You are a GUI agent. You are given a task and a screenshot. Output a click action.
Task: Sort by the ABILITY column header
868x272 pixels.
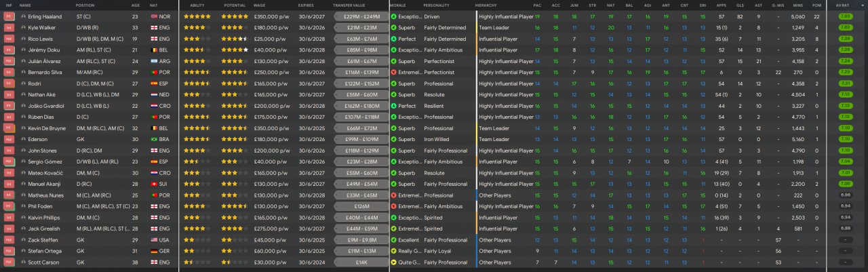pyautogui.click(x=197, y=5)
